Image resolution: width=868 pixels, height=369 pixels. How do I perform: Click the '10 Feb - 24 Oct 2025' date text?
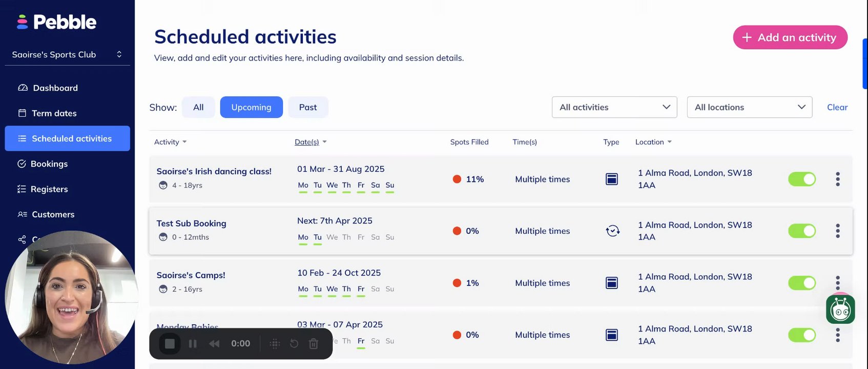click(x=339, y=273)
